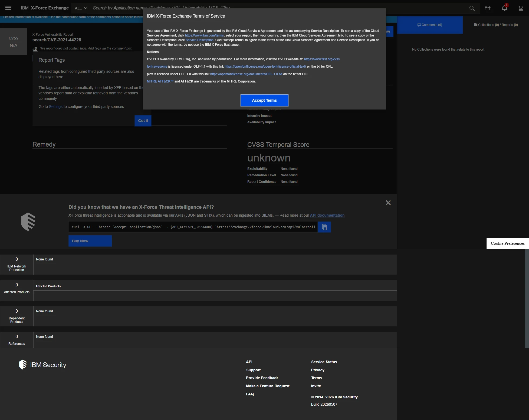Open Settings link in Report Tags tip
This screenshot has height=420, width=529.
55,107
